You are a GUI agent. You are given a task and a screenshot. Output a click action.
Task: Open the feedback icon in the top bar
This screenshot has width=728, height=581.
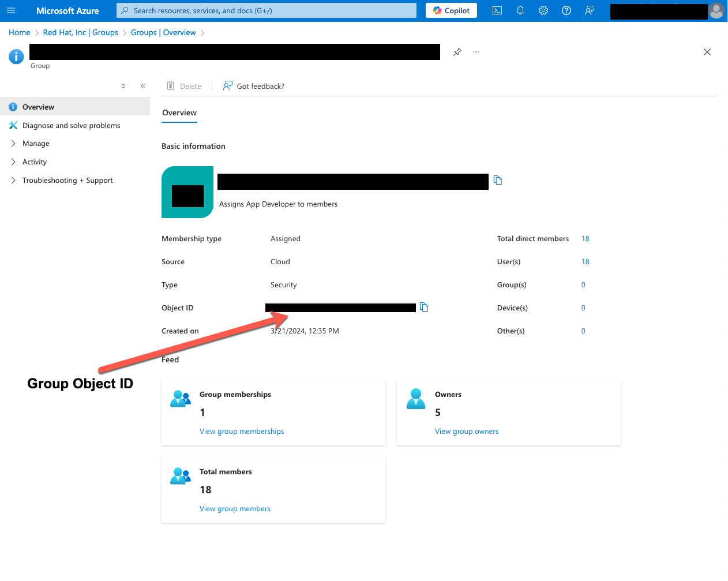point(589,10)
